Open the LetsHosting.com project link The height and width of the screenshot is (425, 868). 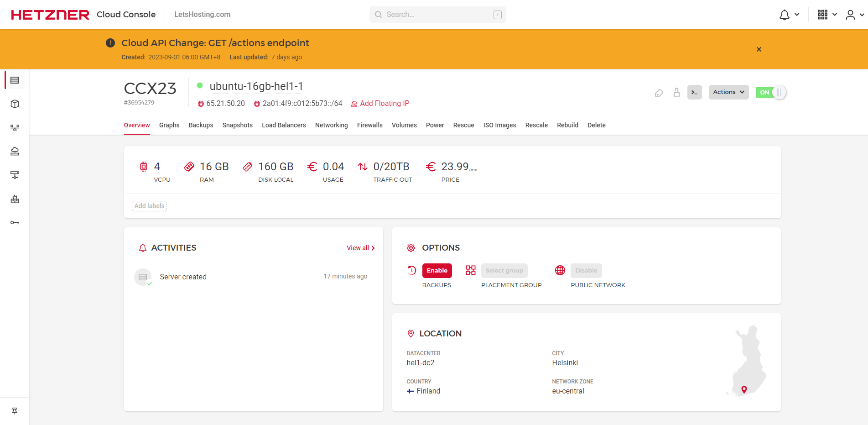point(202,15)
